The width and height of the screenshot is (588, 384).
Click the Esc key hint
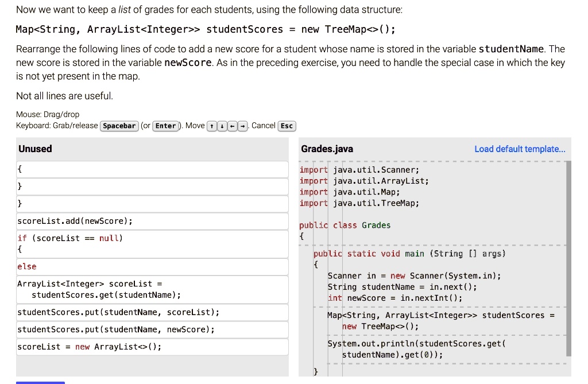(x=287, y=126)
